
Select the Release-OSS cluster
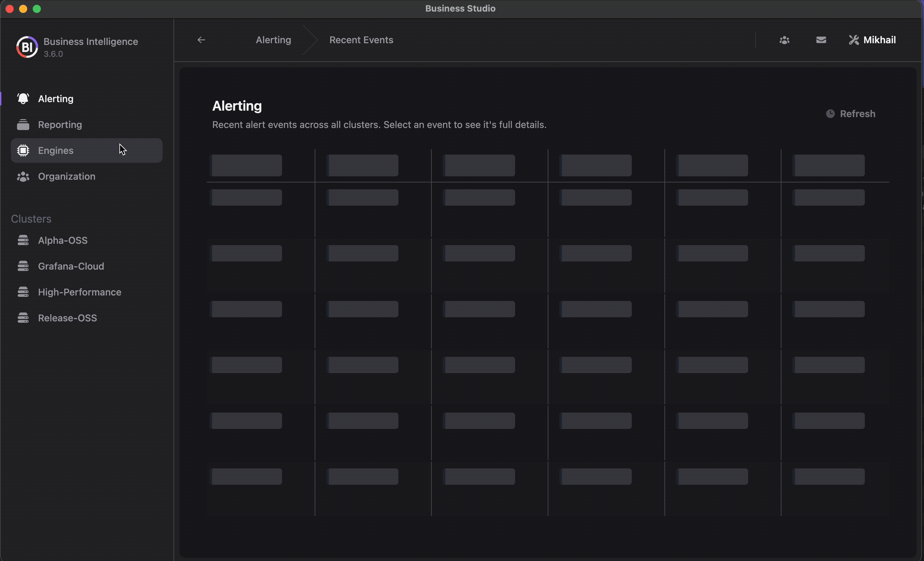pyautogui.click(x=87, y=318)
